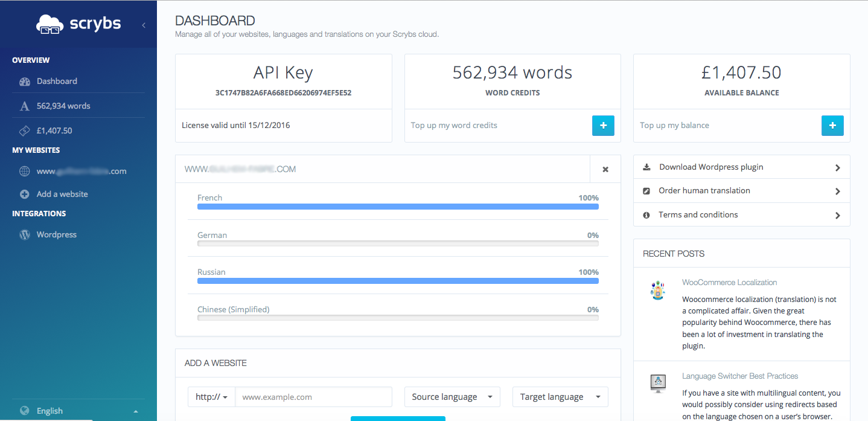Click the Language Switcher post thumbnail
This screenshot has height=421, width=868.
657,384
